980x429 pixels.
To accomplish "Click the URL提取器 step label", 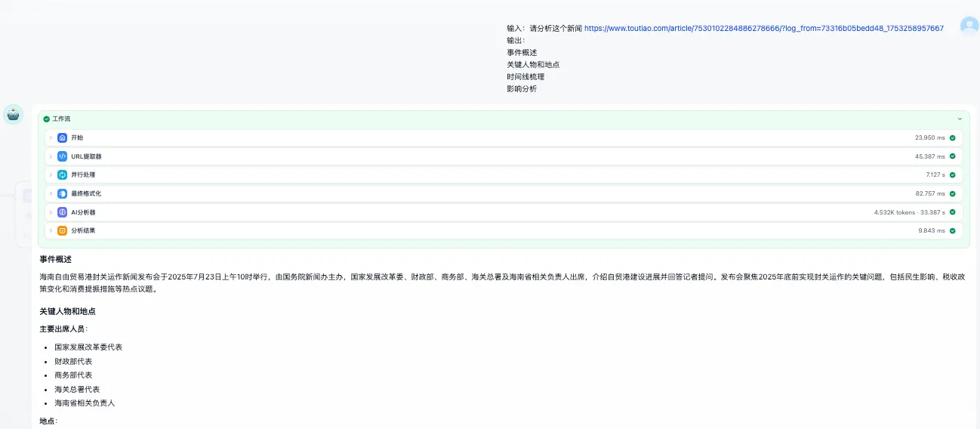I will (86, 156).
